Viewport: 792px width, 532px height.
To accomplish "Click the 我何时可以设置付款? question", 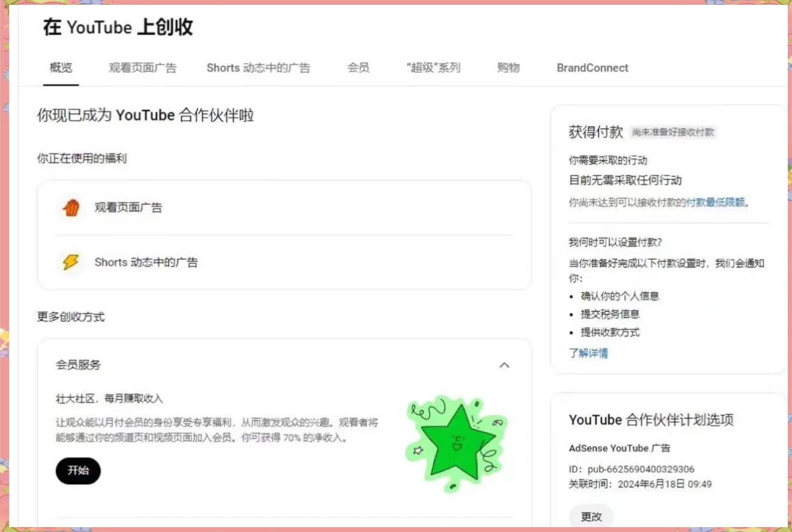I will point(616,242).
